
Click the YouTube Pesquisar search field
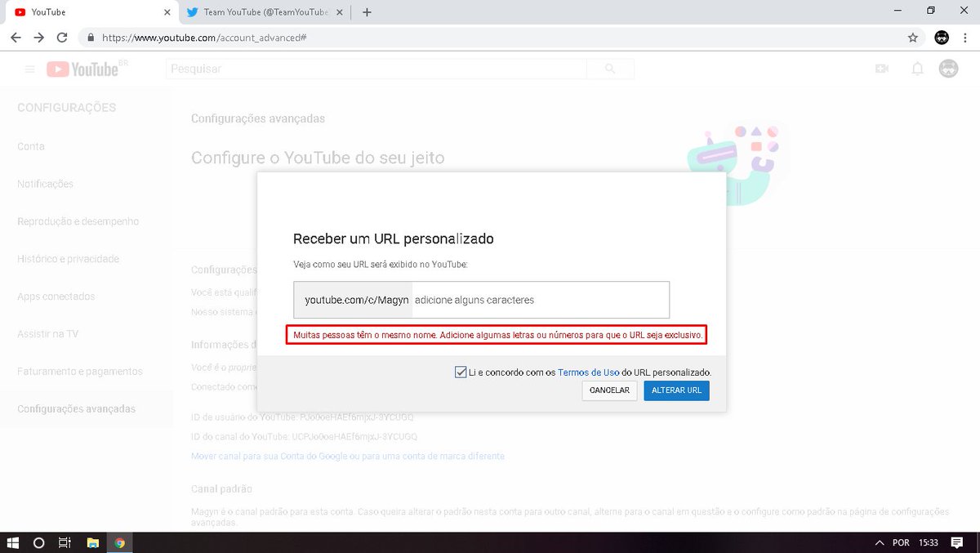376,69
